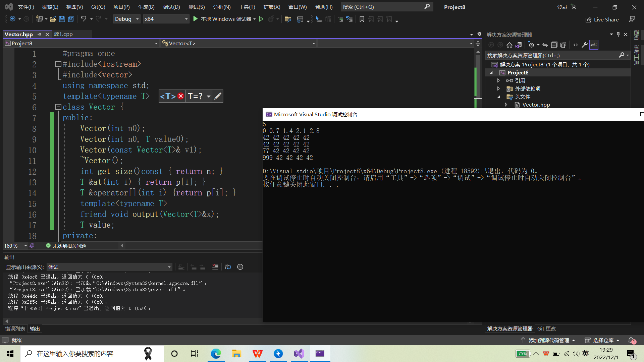Toggle pin on the Vector.hpp tab
Viewport: 644px width, 362px height.
(40, 34)
